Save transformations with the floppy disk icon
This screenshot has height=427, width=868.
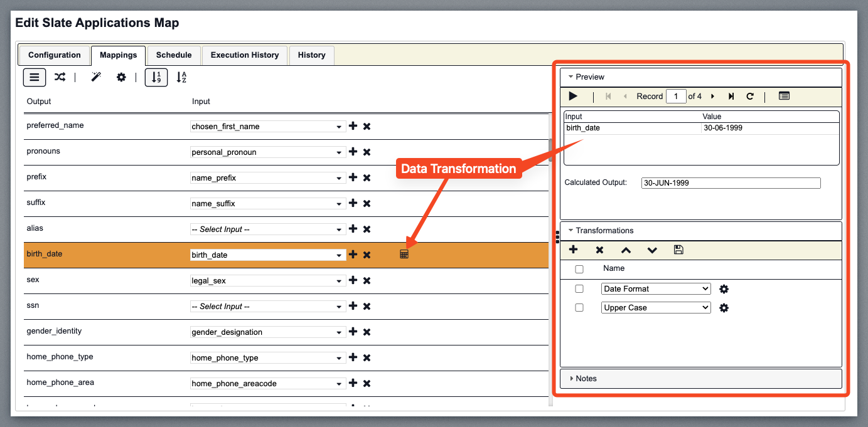tap(678, 250)
